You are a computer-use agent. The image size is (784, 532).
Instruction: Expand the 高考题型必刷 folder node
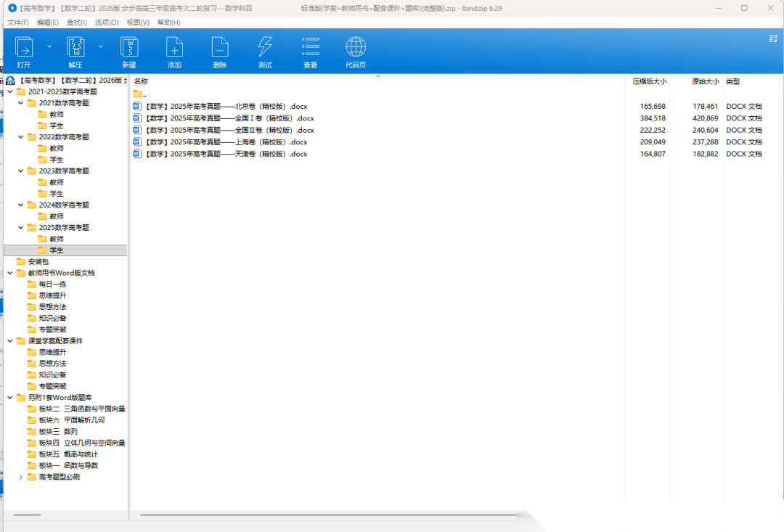click(x=20, y=477)
